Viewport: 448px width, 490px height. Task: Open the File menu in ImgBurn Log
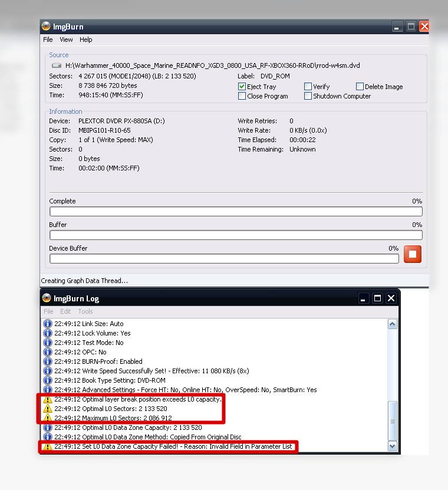tap(48, 311)
